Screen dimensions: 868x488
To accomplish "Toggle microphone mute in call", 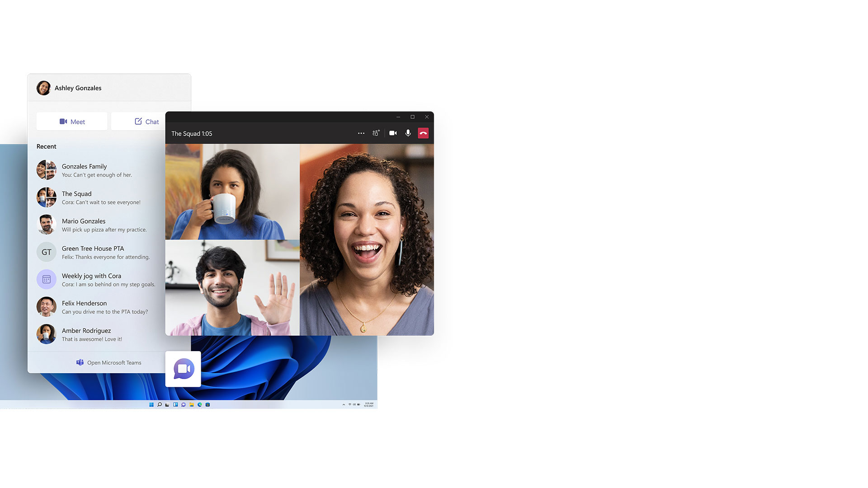I will point(407,133).
